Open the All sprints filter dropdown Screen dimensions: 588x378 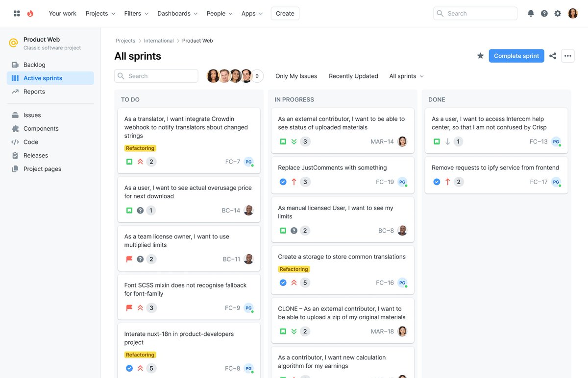pyautogui.click(x=406, y=76)
